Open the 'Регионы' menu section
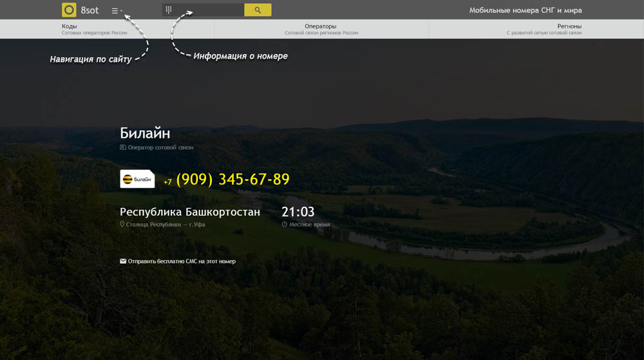This screenshot has height=360, width=644. coord(544,29)
